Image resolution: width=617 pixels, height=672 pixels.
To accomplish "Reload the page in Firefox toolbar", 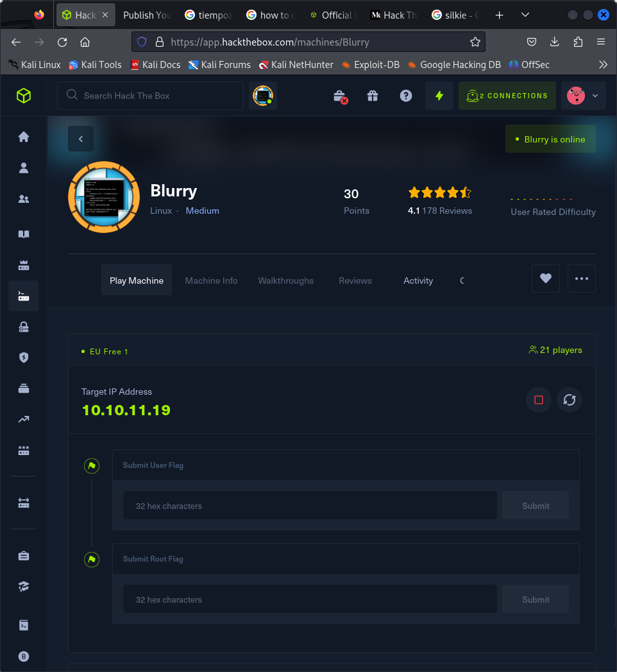I will click(x=62, y=42).
